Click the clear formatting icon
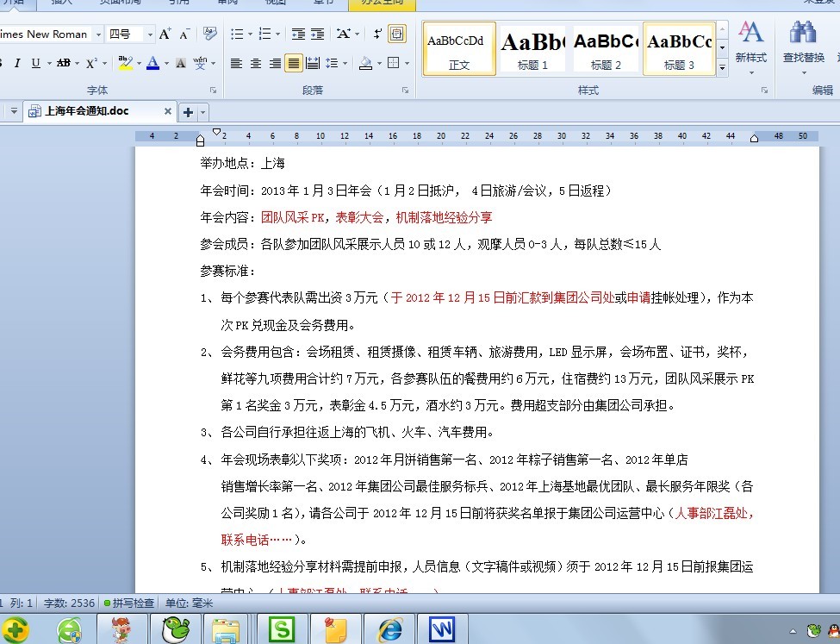This screenshot has height=644, width=840. 209,34
